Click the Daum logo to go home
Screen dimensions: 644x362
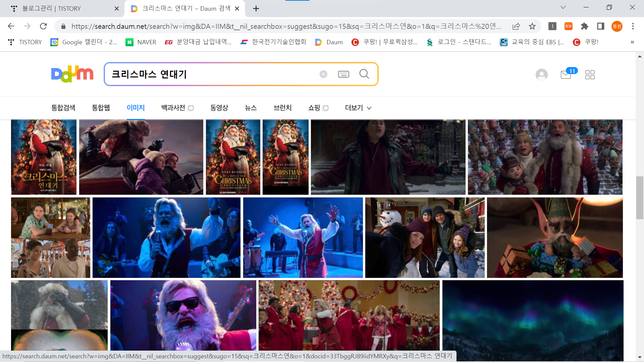click(x=72, y=74)
